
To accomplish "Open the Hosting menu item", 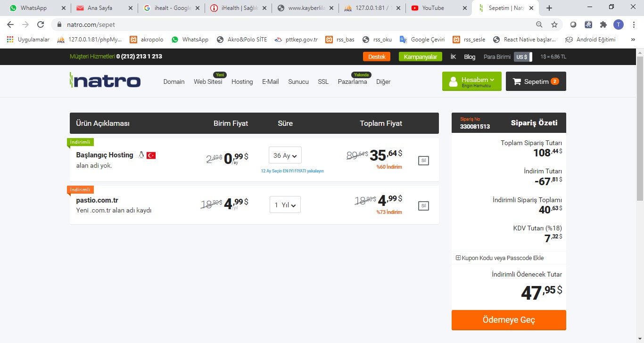I will 242,82.
